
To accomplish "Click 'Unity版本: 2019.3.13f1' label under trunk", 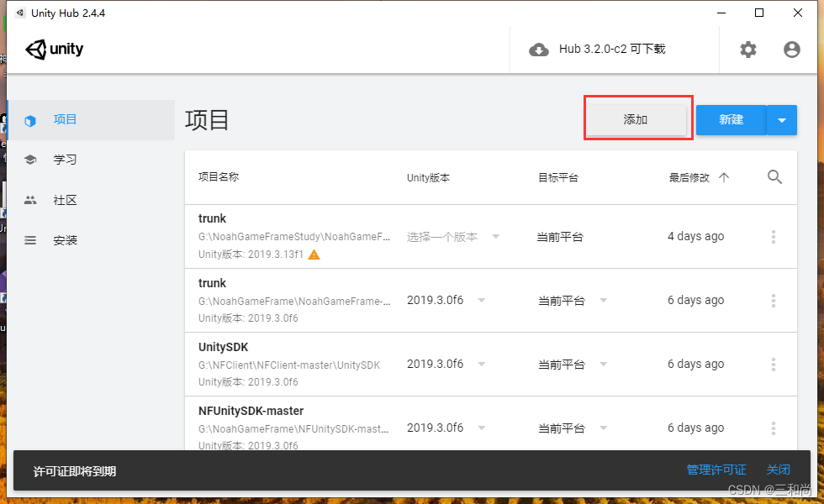I will coord(251,254).
